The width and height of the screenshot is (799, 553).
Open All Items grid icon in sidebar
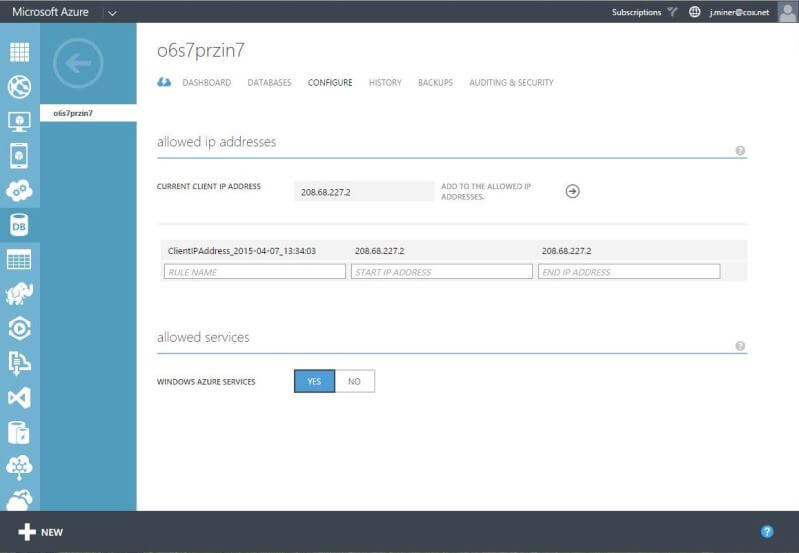pos(19,53)
